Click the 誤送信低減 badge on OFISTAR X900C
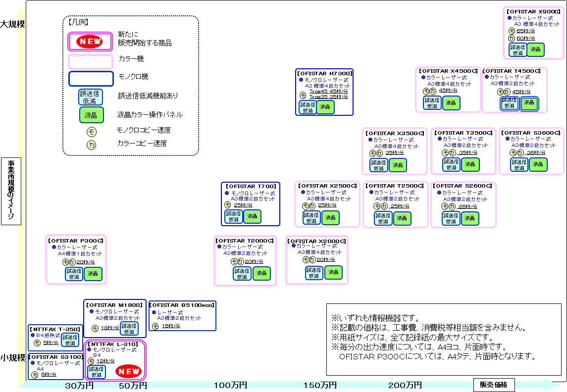 pyautogui.click(x=518, y=50)
